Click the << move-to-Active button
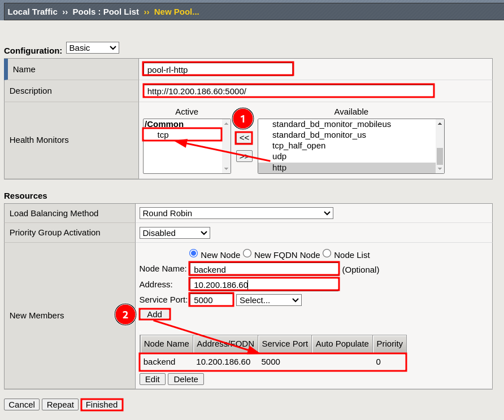Viewport: 504px width, 420px height. coord(244,138)
